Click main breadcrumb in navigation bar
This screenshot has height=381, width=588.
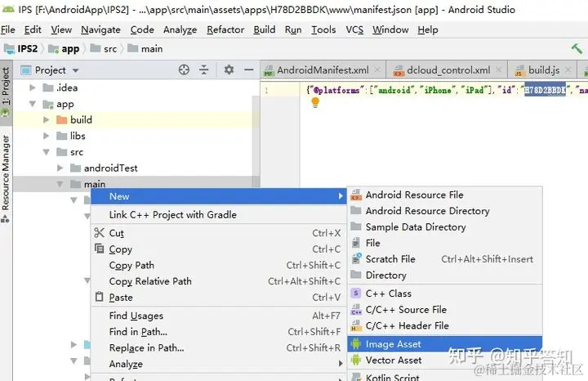pos(145,49)
